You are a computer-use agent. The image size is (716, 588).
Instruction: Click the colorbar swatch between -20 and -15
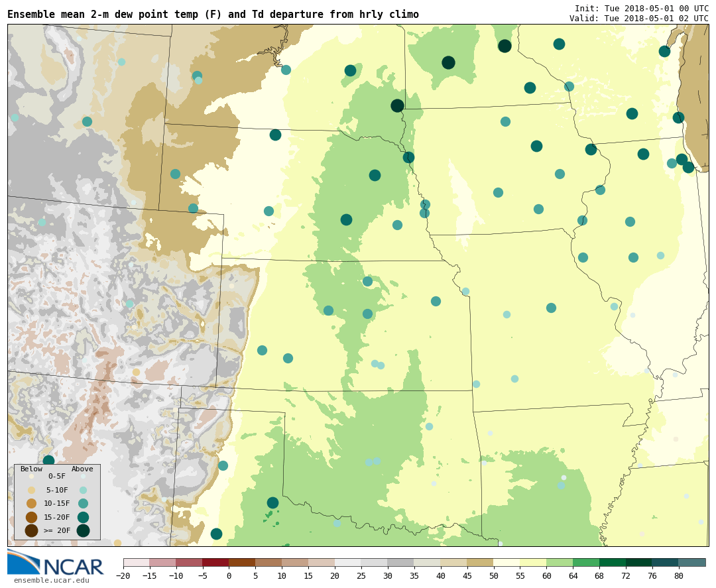(x=137, y=562)
